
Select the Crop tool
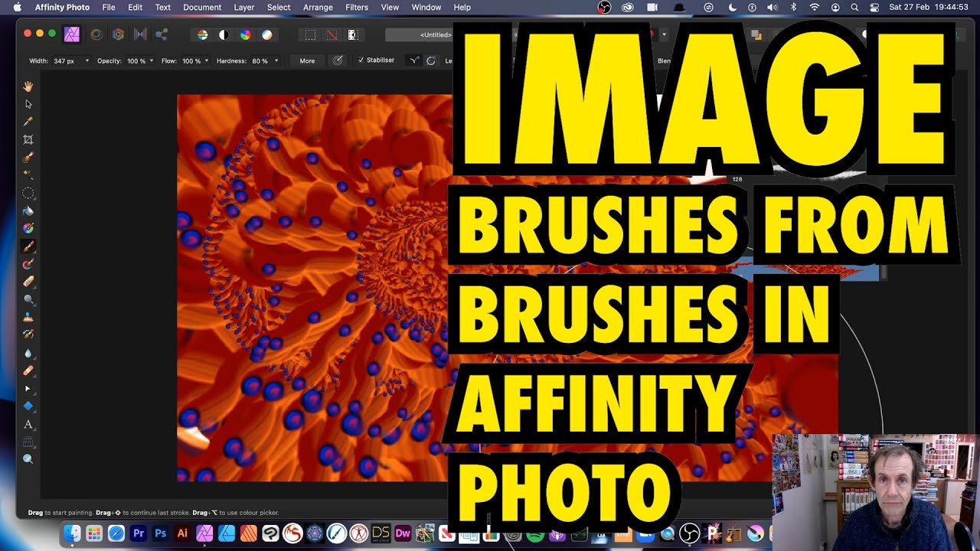click(x=28, y=139)
